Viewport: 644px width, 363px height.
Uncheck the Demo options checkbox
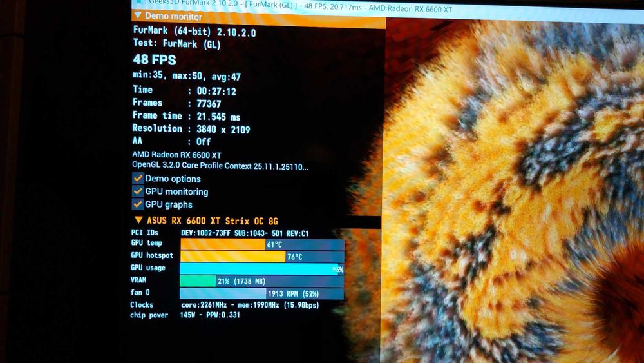point(138,179)
